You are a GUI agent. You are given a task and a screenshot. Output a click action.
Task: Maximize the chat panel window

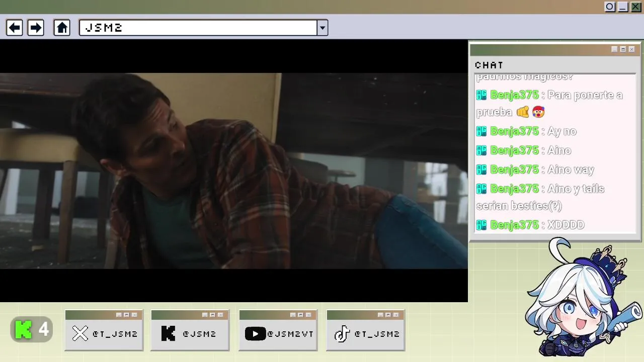tap(623, 49)
